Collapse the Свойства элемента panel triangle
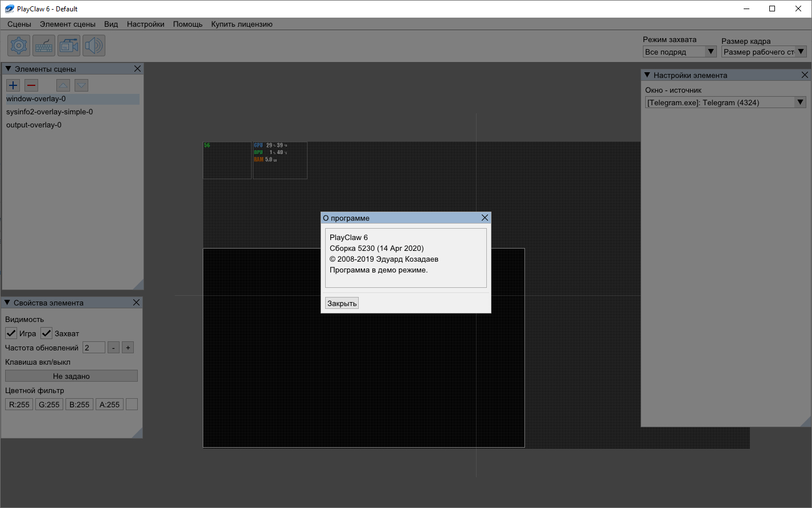The width and height of the screenshot is (812, 508). point(7,303)
